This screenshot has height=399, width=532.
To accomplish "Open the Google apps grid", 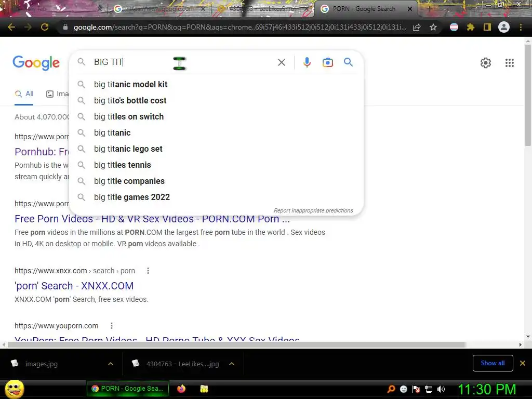I will click(510, 63).
